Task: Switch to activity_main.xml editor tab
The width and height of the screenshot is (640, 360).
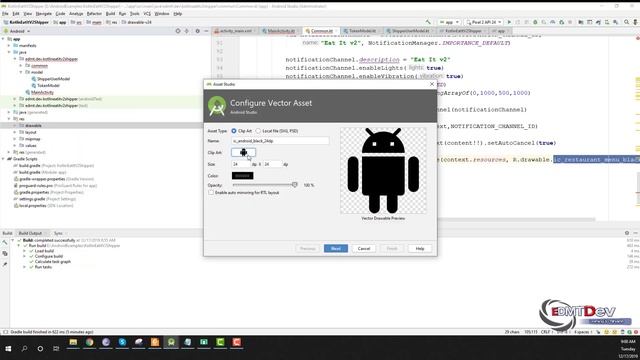Action: (236, 31)
